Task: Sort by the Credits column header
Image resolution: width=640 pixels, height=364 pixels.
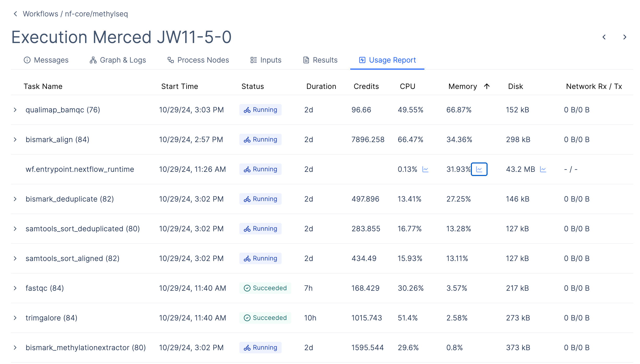Action: coord(366,86)
